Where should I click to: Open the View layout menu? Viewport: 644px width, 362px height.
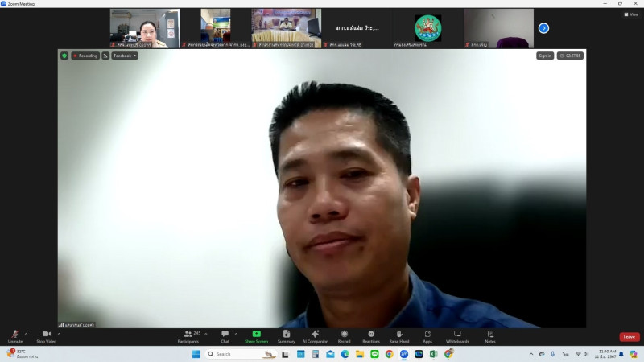(x=630, y=14)
